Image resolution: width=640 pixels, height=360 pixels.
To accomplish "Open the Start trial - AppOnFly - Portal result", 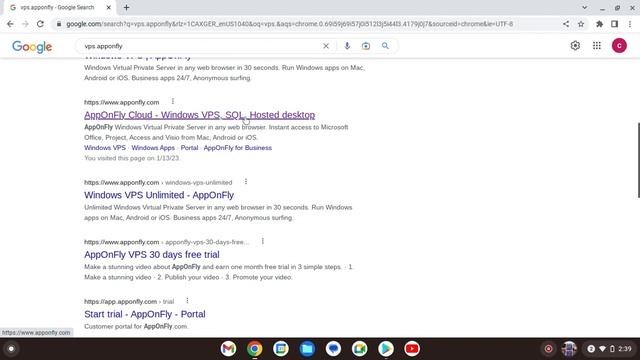I will click(x=145, y=314).
